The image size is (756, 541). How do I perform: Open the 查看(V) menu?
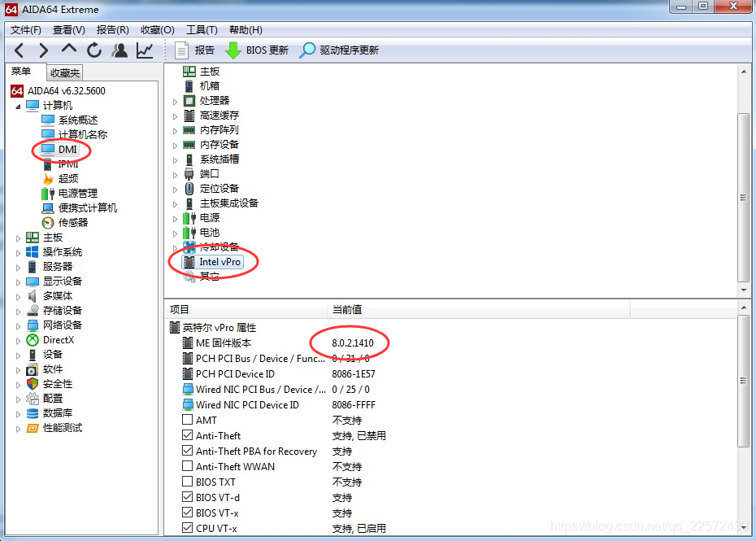point(69,30)
